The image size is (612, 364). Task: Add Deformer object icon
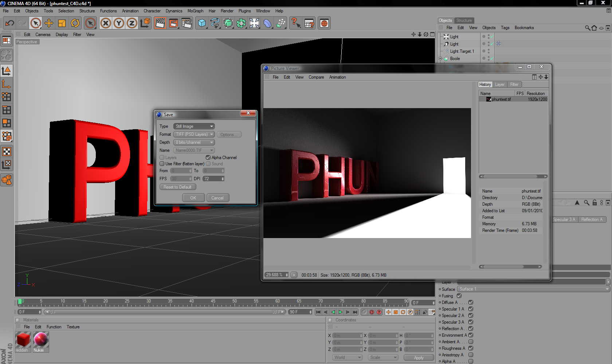coord(267,23)
